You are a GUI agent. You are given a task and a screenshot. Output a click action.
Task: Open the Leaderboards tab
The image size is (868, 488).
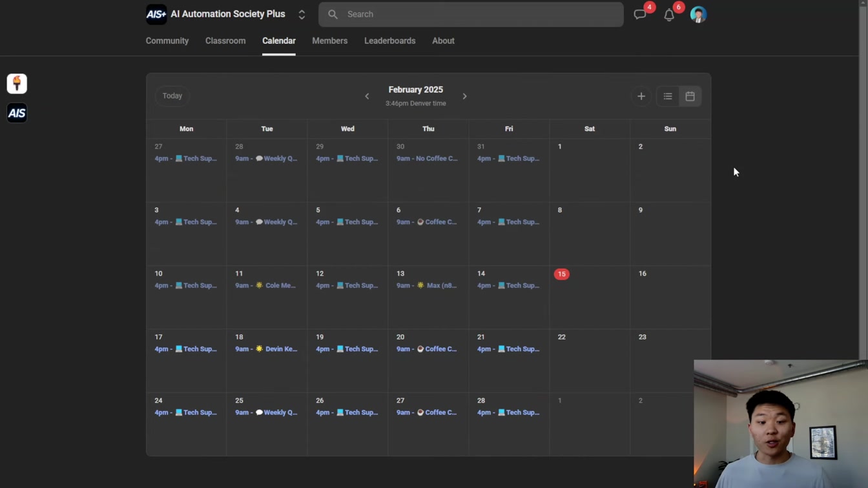click(x=390, y=41)
